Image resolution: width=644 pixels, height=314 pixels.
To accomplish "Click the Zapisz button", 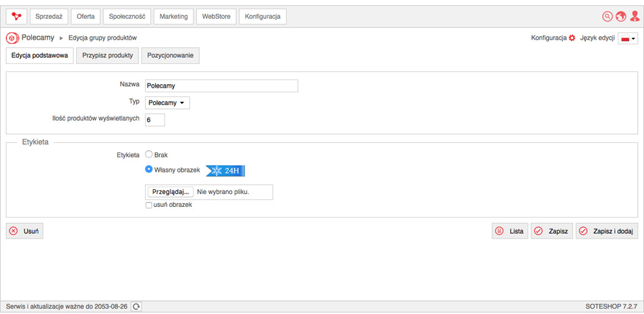I will click(x=552, y=231).
